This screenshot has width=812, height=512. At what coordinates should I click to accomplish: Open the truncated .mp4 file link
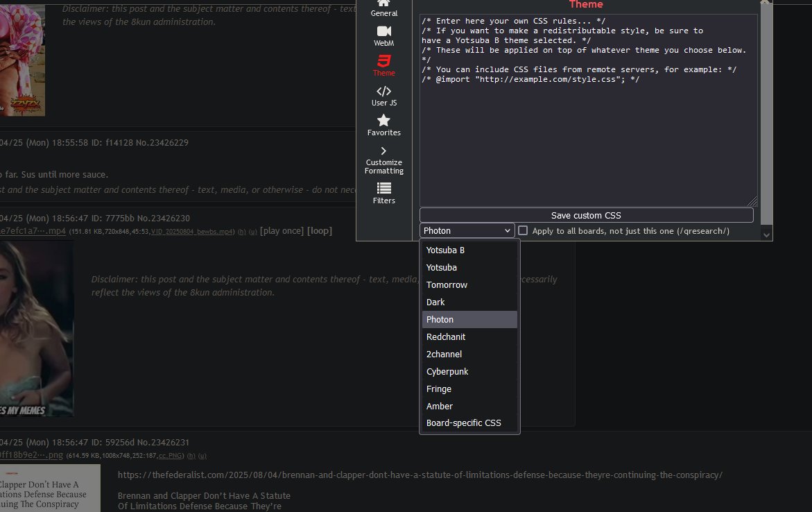(x=33, y=231)
